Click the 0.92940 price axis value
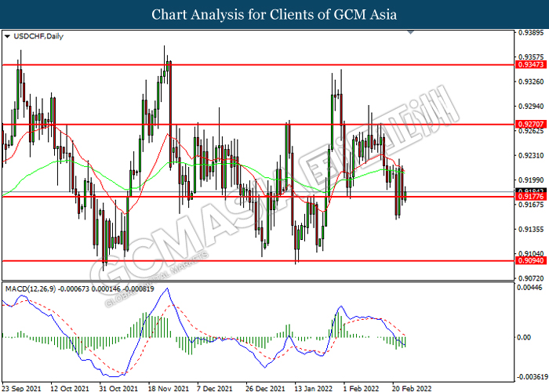549x392 pixels. 532,107
